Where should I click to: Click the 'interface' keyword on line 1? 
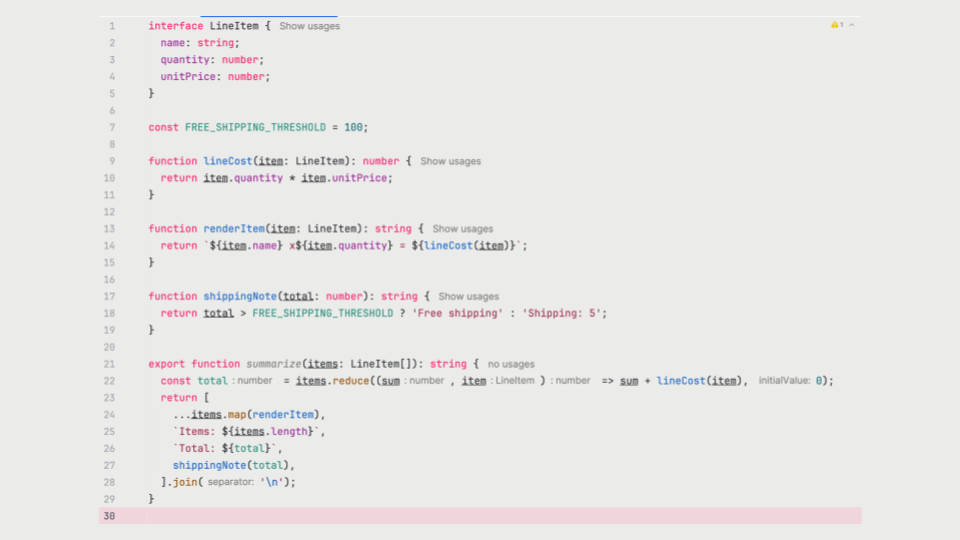coord(175,26)
